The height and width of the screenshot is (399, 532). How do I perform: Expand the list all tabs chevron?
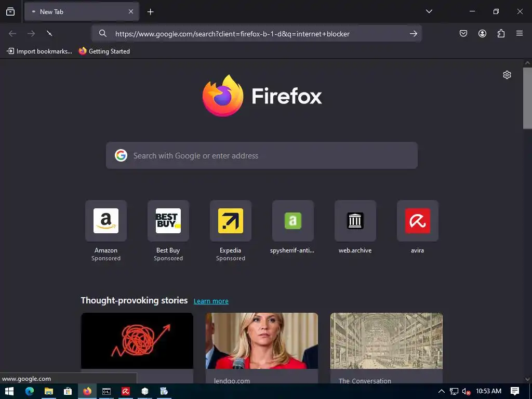pos(429,11)
